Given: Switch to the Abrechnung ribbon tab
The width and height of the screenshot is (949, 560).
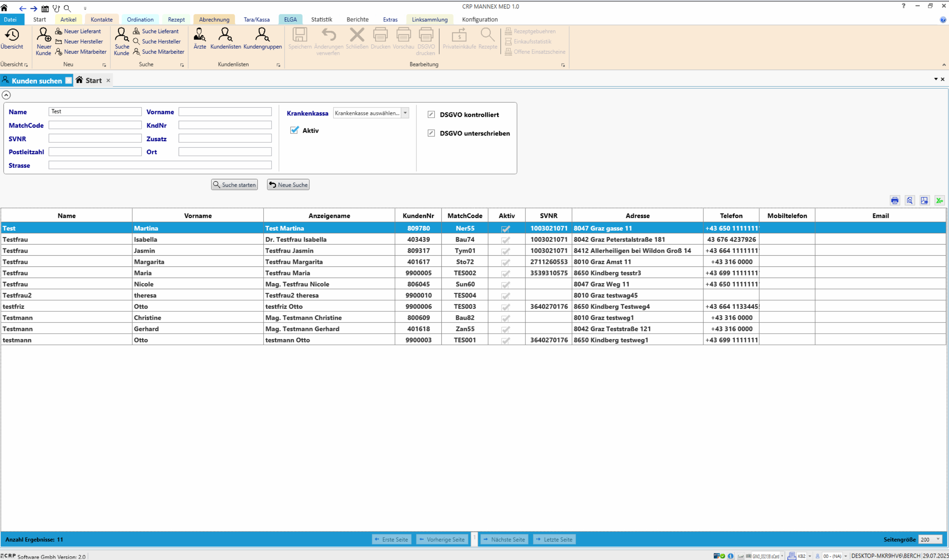Looking at the screenshot, I should pos(214,19).
